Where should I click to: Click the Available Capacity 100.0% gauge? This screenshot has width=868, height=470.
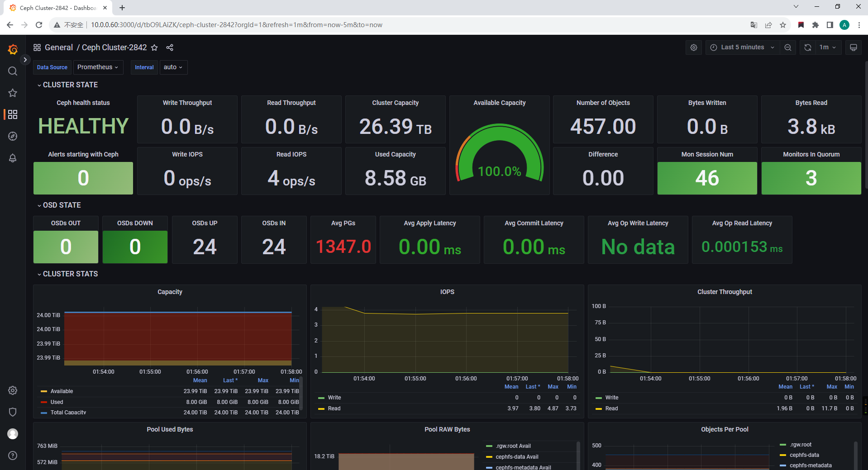(x=500, y=154)
